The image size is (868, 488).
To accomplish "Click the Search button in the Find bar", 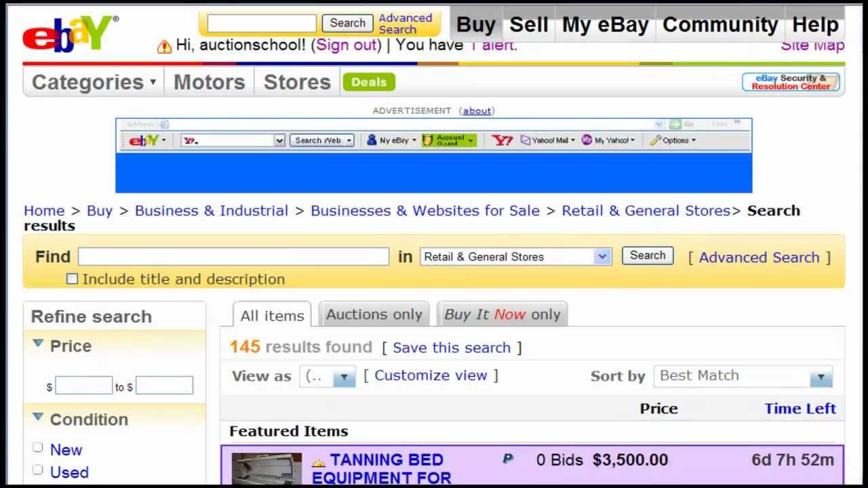I will [x=648, y=256].
